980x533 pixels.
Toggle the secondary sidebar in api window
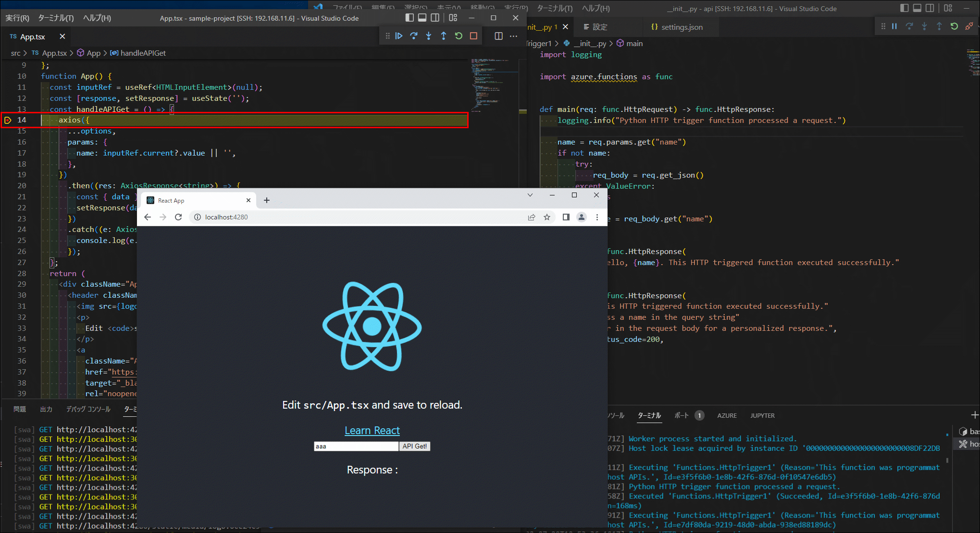tap(930, 8)
